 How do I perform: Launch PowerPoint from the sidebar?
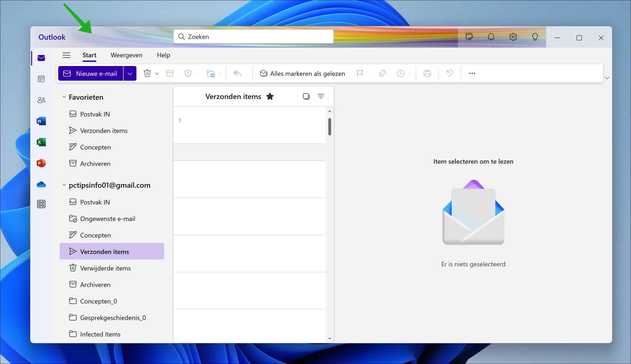[41, 163]
